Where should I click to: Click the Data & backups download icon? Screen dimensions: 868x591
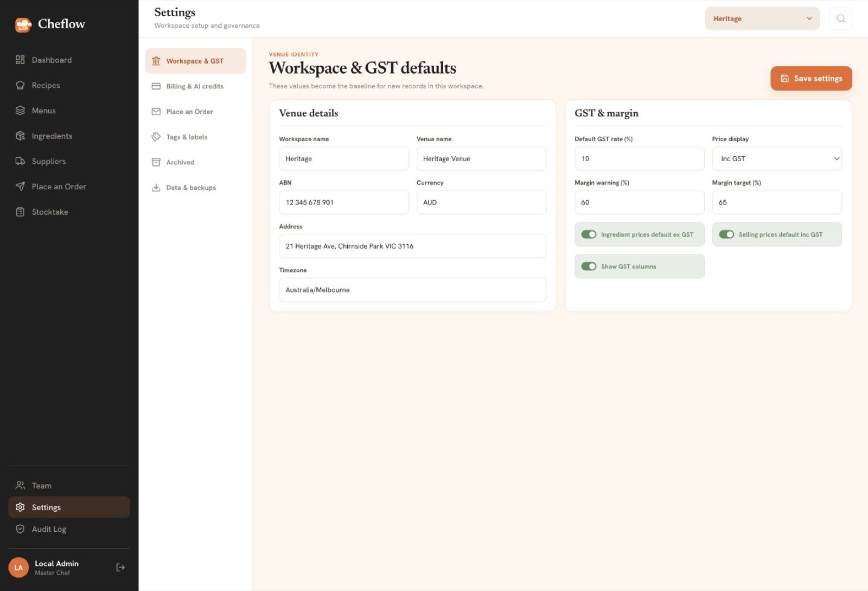156,188
